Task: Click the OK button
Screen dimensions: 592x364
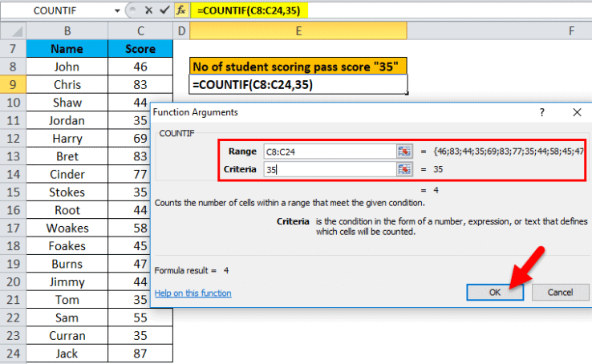Action: [495, 293]
